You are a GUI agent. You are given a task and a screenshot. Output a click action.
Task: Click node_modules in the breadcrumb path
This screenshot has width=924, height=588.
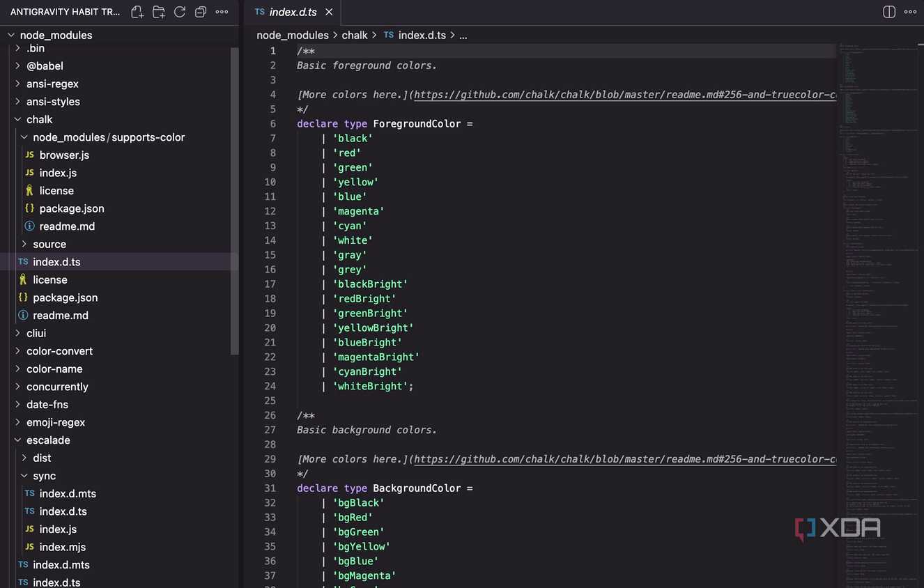[293, 35]
